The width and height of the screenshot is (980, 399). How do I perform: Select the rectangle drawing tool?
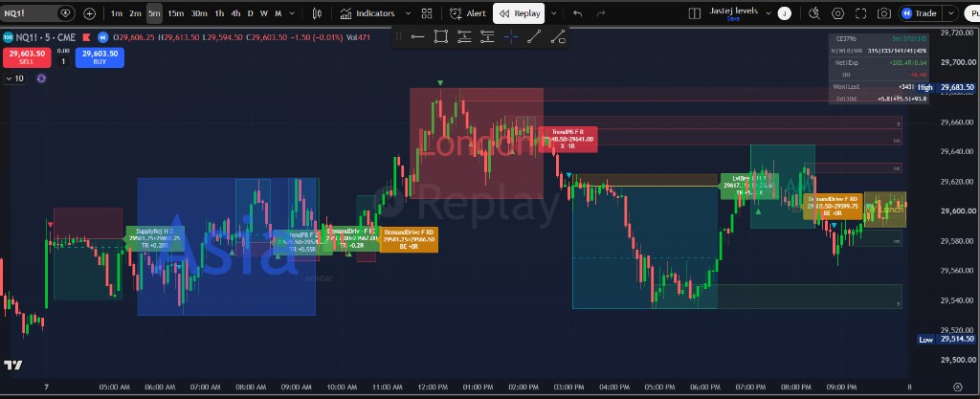pyautogui.click(x=440, y=37)
